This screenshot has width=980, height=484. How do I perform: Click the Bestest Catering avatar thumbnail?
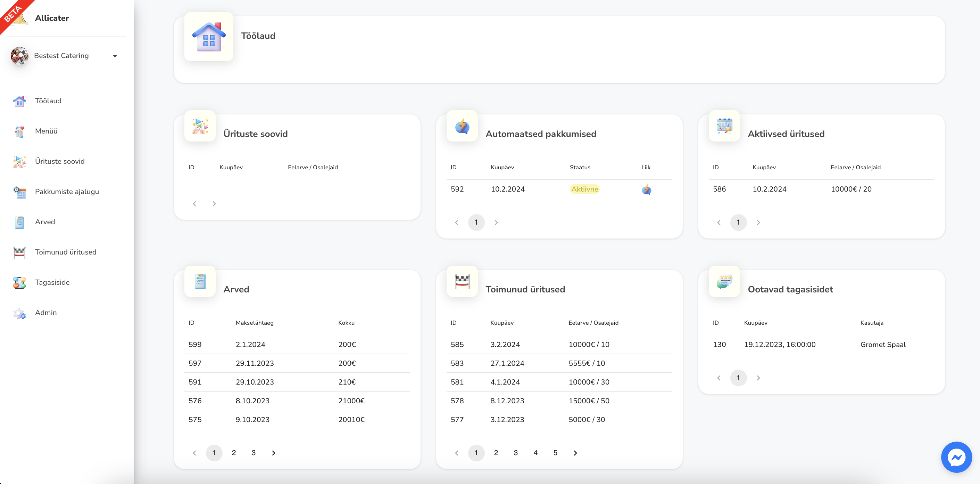(x=19, y=56)
